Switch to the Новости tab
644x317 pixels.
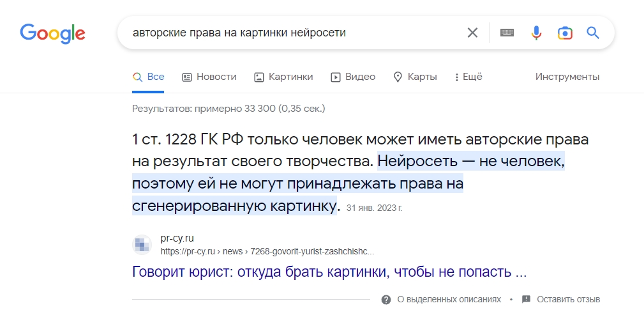209,77
